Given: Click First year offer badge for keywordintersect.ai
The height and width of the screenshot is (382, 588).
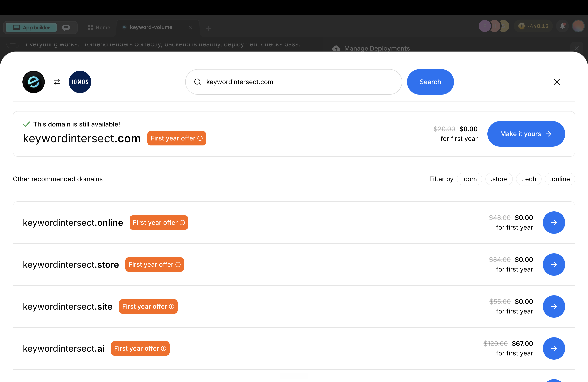Looking at the screenshot, I should point(140,348).
